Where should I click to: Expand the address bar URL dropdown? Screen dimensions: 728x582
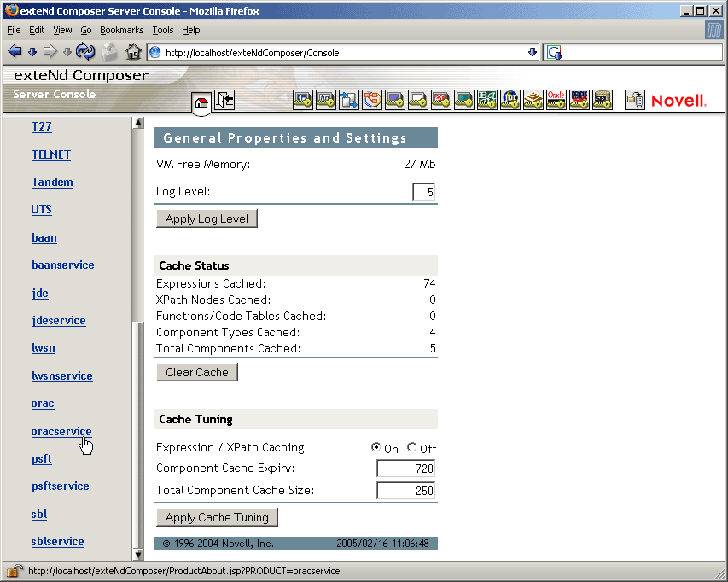coord(533,52)
